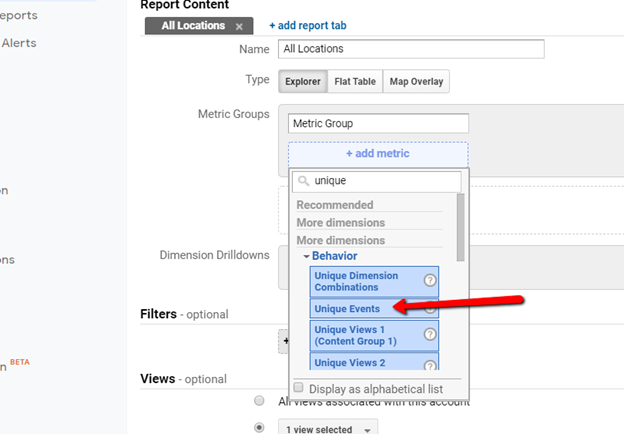Select the Unique Events metric
Viewport: 624px width, 434px height.
(x=374, y=309)
